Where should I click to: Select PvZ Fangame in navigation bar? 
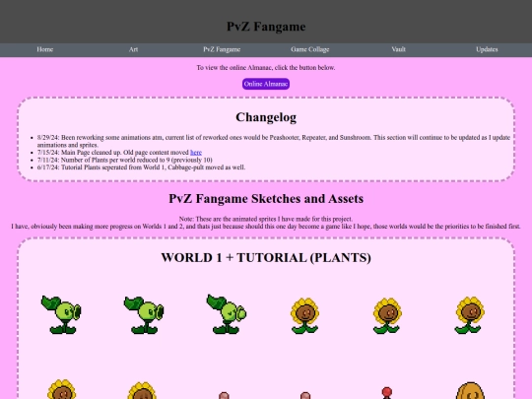tap(222, 49)
